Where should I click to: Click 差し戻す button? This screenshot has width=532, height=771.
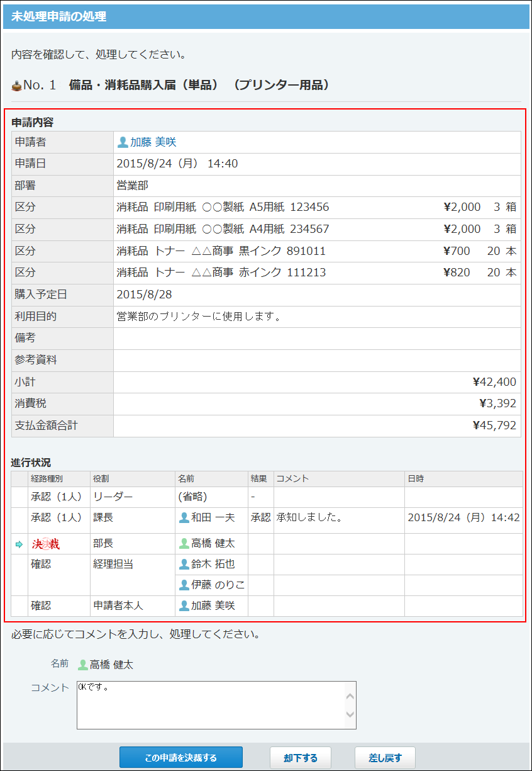[385, 758]
